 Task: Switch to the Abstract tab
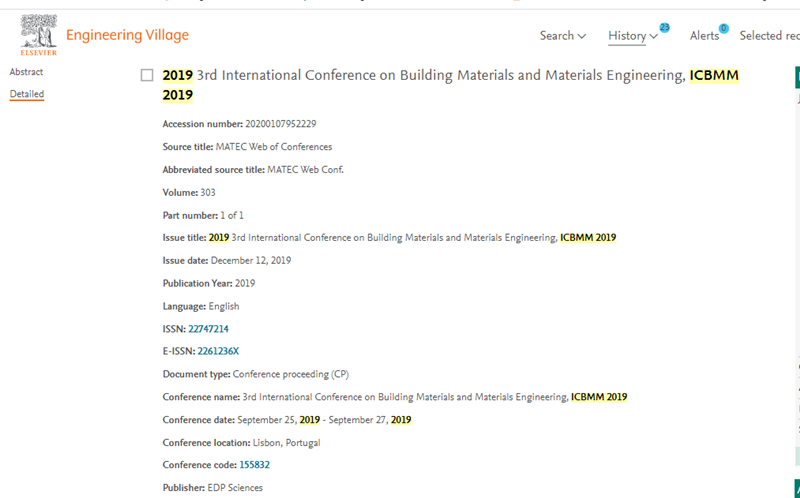(26, 72)
